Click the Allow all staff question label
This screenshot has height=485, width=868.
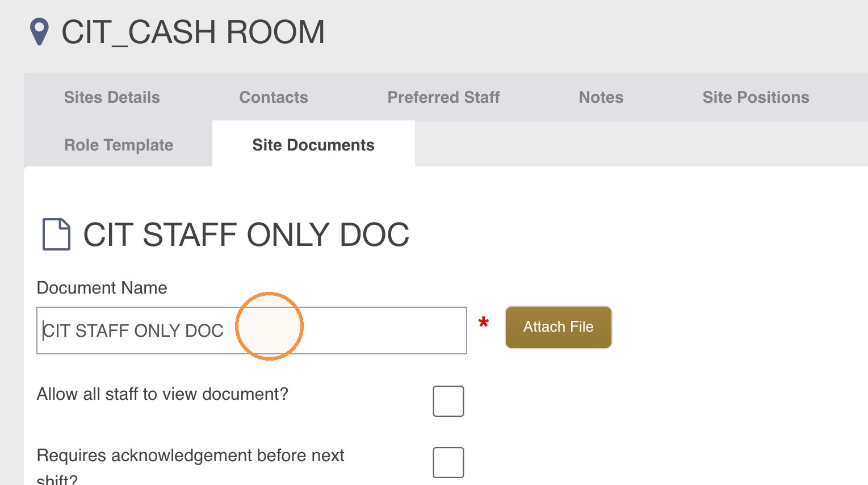(x=162, y=394)
